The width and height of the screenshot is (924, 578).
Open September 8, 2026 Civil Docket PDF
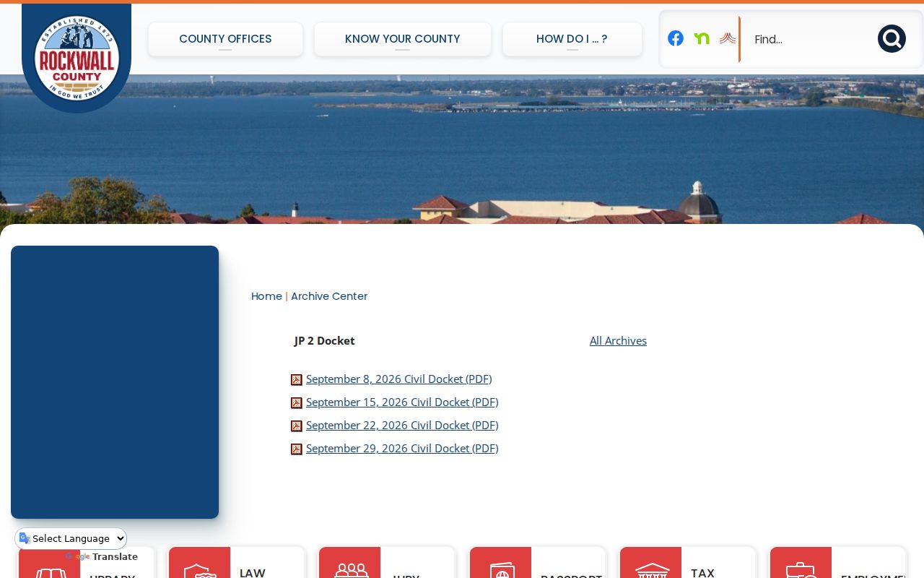pyautogui.click(x=398, y=379)
